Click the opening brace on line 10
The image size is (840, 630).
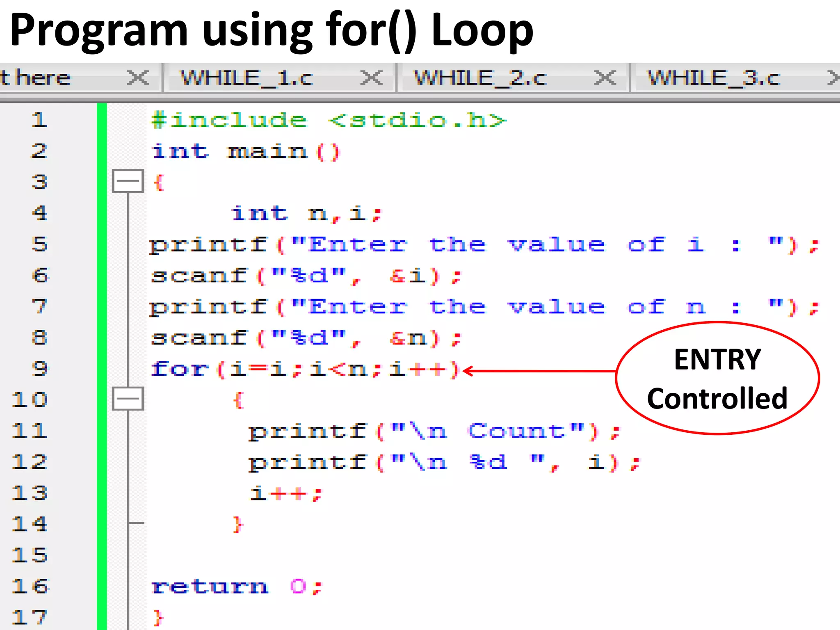click(238, 400)
